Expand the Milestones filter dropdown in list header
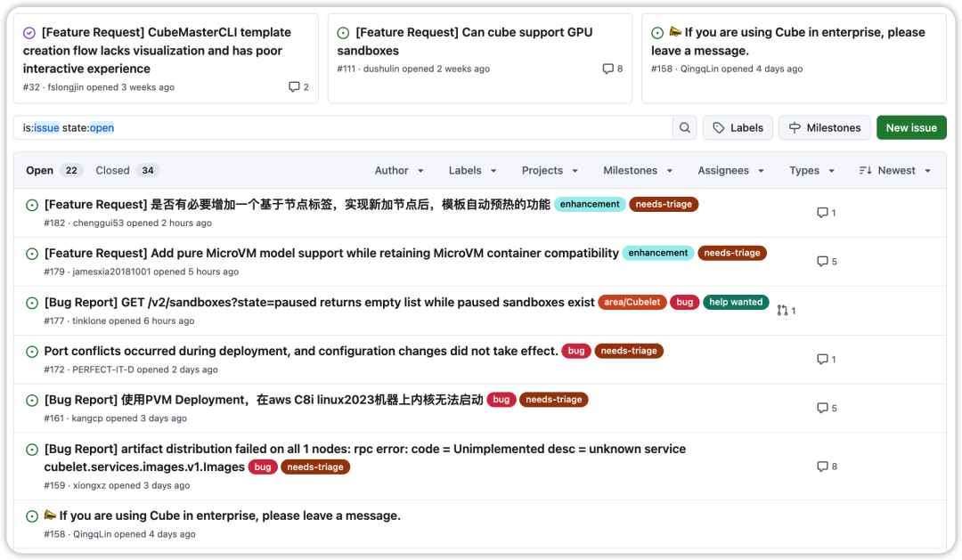The height and width of the screenshot is (560, 962). coord(638,171)
